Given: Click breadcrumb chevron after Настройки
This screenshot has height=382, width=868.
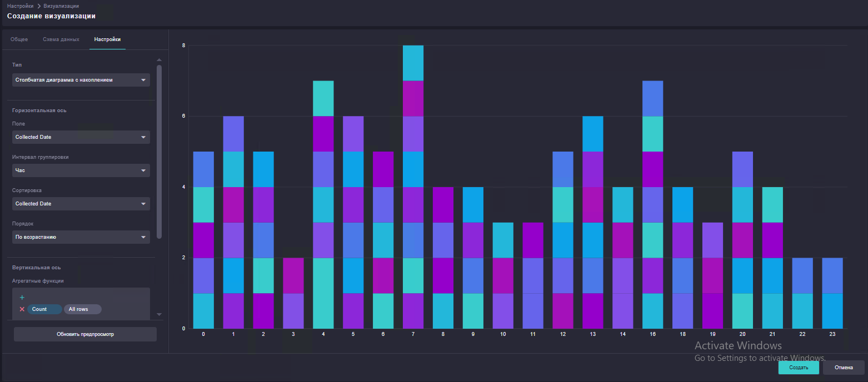Looking at the screenshot, I should (x=39, y=6).
